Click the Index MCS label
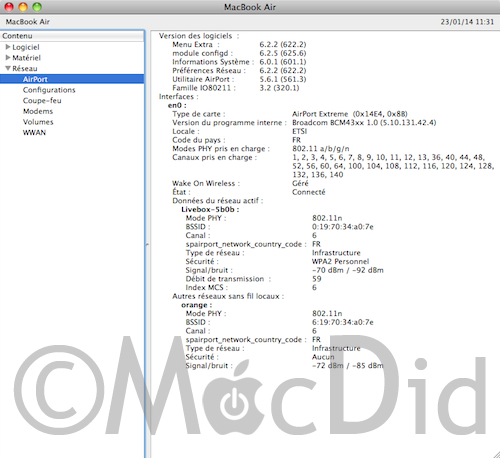Image resolution: width=500 pixels, height=458 pixels. click(x=207, y=287)
